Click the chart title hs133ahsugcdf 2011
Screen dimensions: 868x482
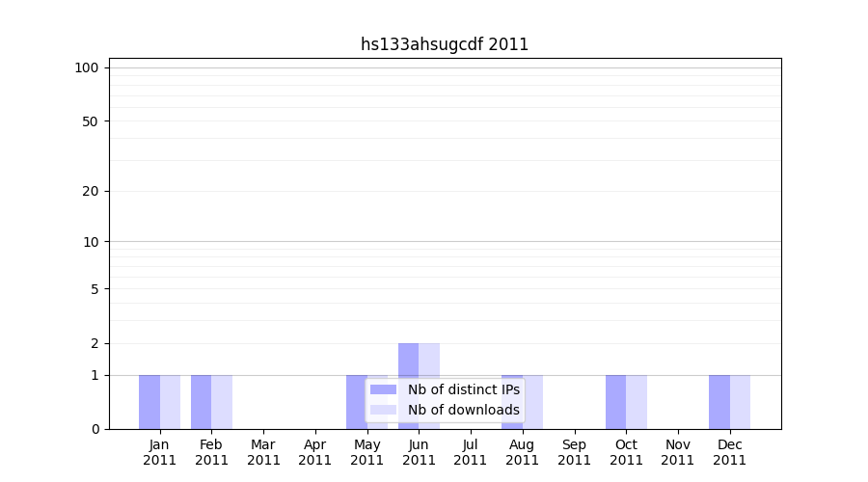point(445,44)
